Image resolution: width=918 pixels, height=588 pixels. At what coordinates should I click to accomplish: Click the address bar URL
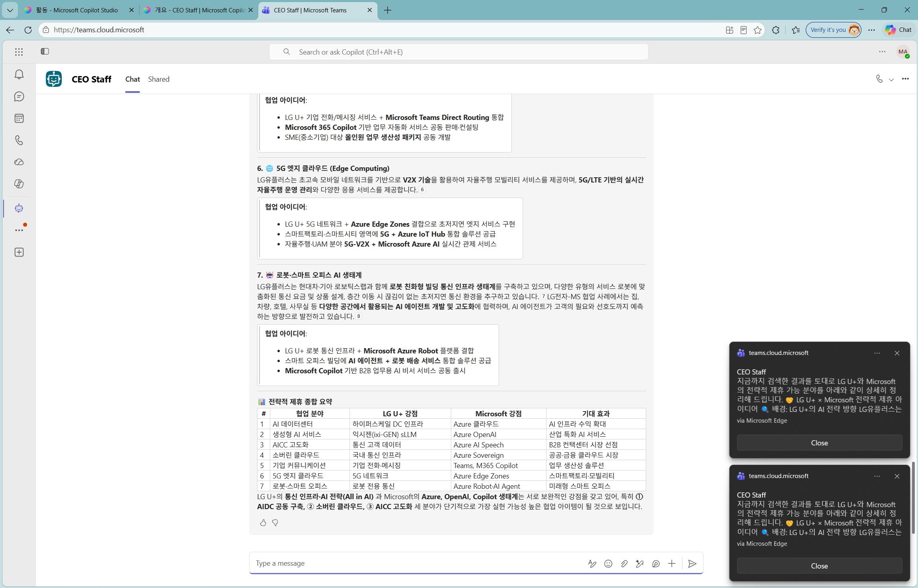(x=99, y=30)
